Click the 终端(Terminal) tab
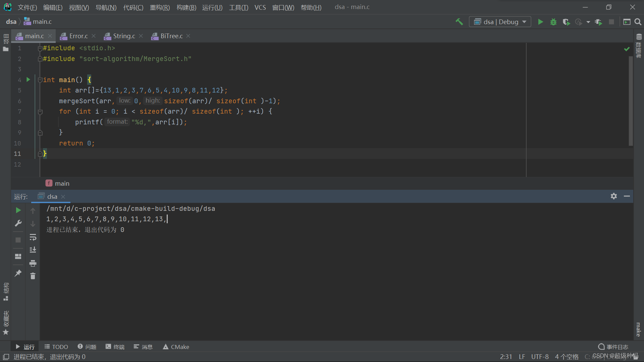 pos(118,347)
